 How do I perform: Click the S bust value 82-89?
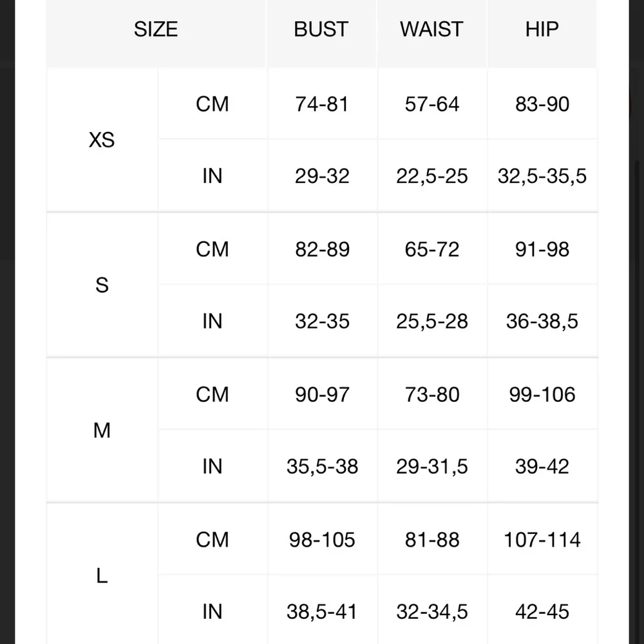tap(322, 249)
